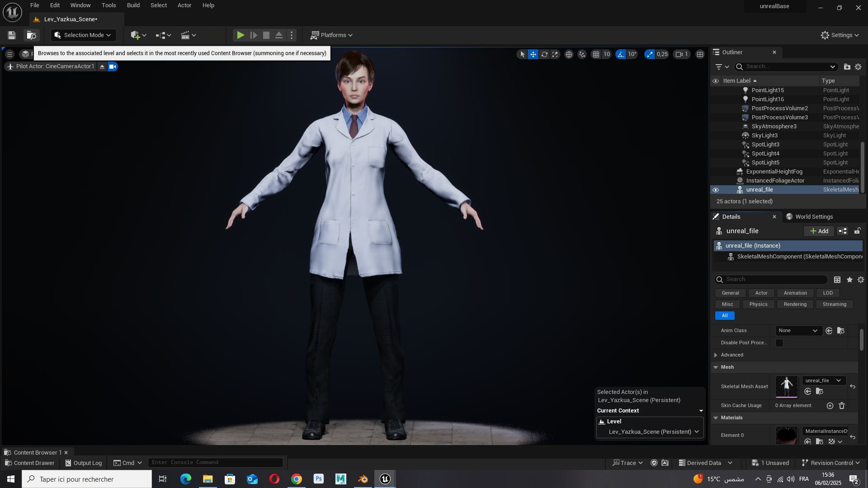Open the Tools menu
The width and height of the screenshot is (868, 488).
[x=108, y=5]
